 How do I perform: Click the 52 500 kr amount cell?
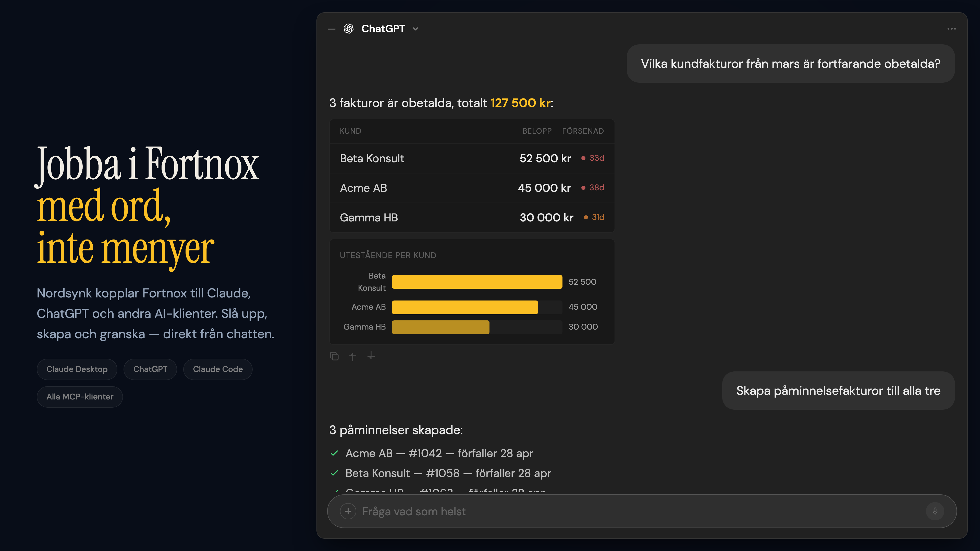pyautogui.click(x=545, y=158)
